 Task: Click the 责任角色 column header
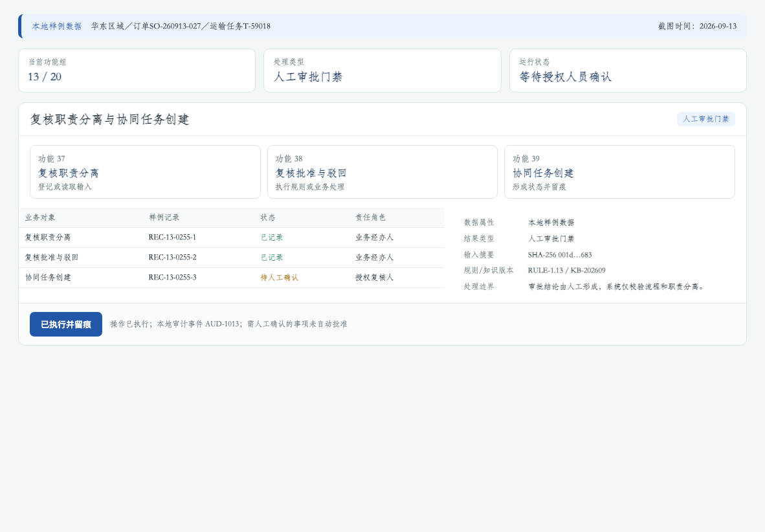pyautogui.click(x=370, y=217)
